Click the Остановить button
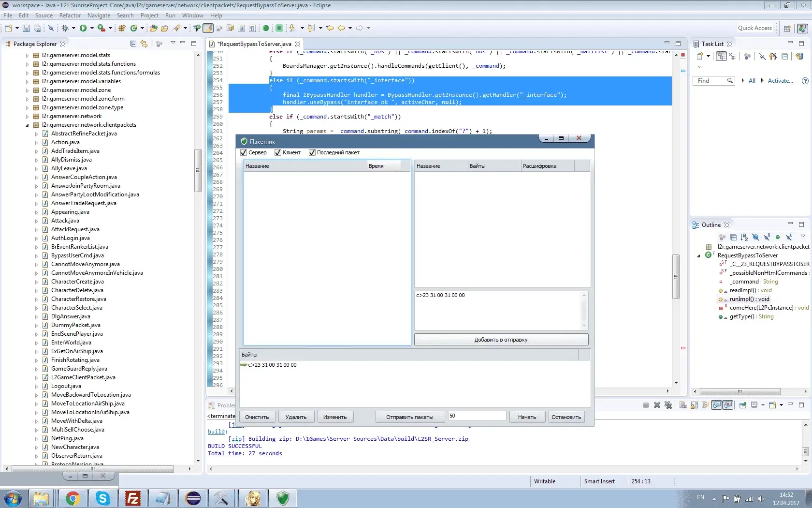812x508 pixels. (x=566, y=417)
